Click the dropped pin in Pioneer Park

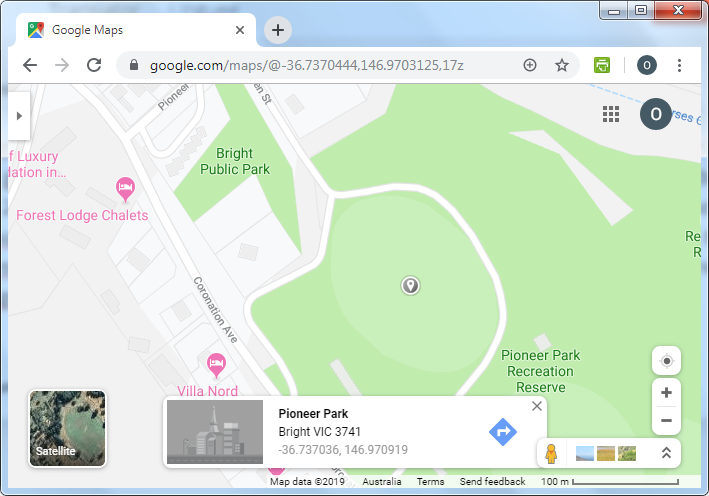[x=411, y=286]
